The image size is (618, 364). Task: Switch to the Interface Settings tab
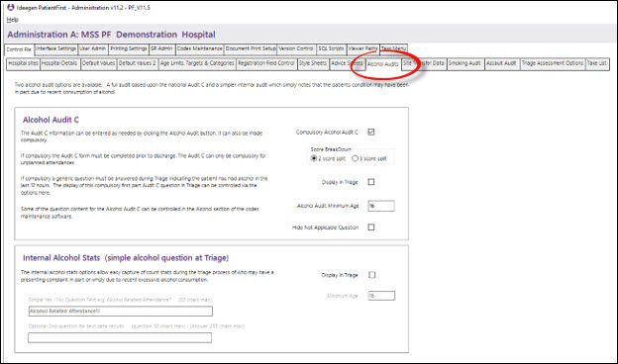pyautogui.click(x=56, y=48)
